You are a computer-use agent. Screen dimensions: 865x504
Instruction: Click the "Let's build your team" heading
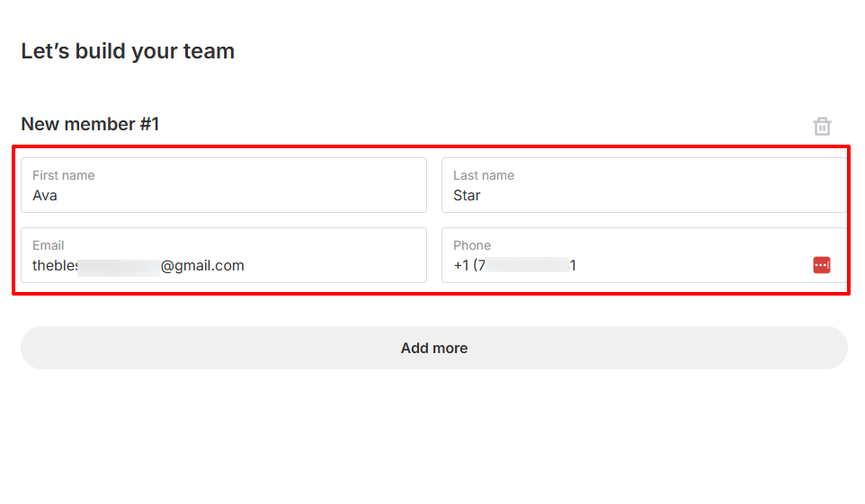[x=128, y=51]
